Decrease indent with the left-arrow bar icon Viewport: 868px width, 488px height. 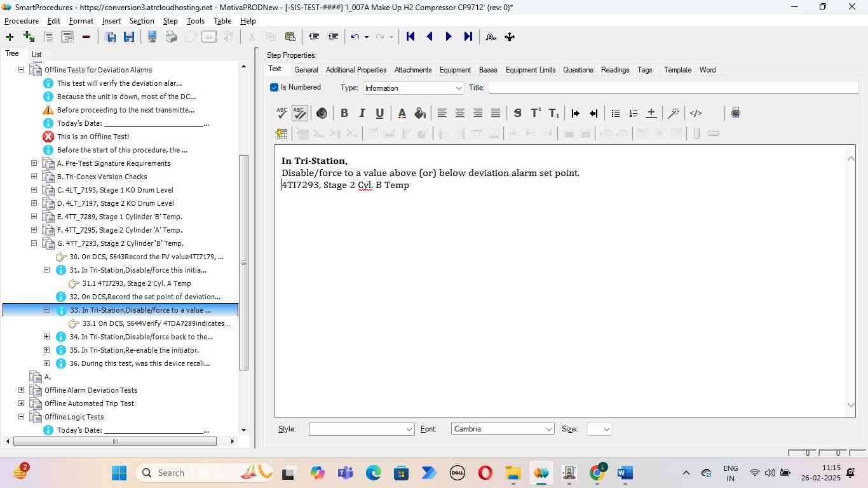593,113
